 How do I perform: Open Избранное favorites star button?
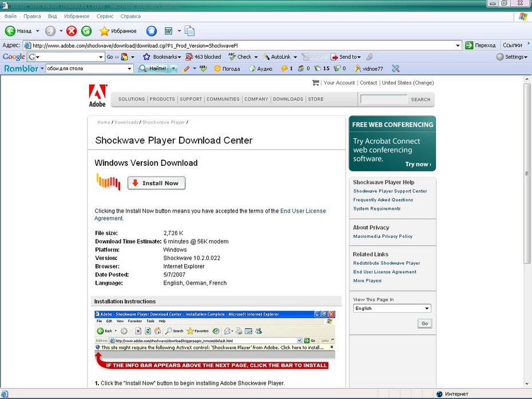tap(118, 31)
